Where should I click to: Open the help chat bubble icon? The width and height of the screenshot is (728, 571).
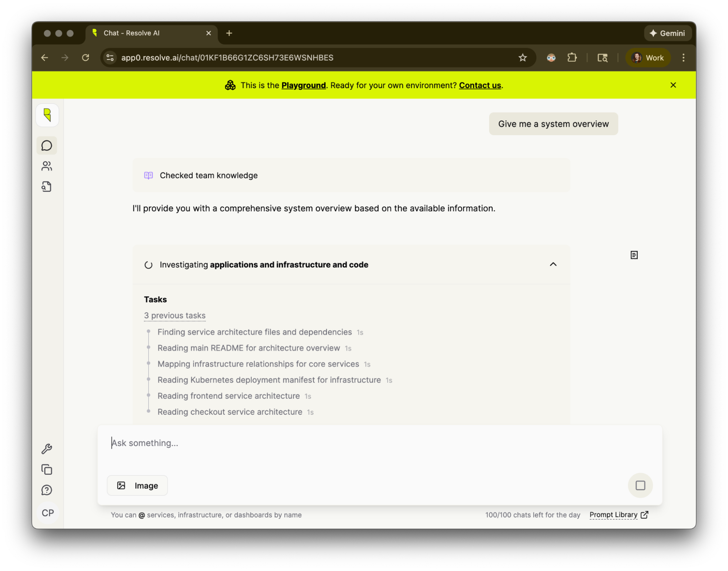click(x=47, y=490)
